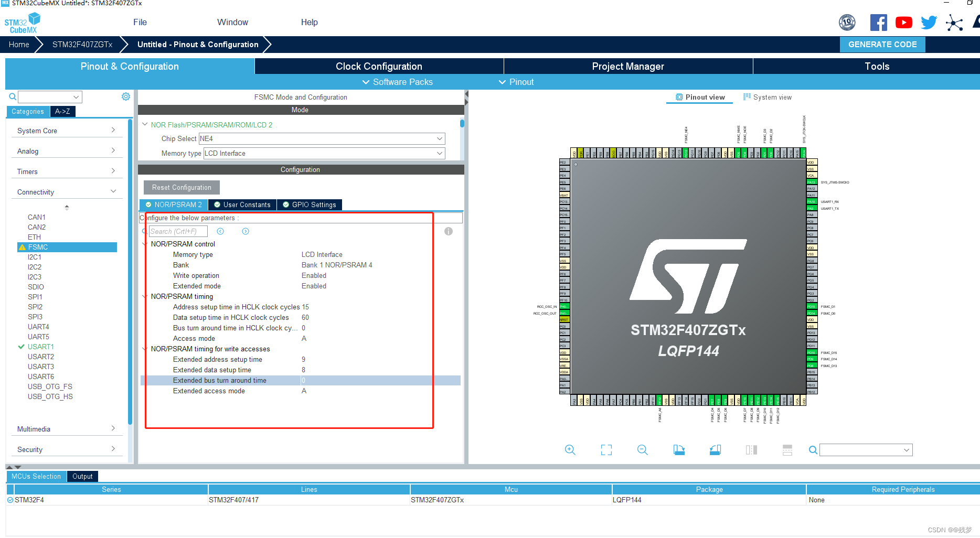Image resolution: width=980 pixels, height=538 pixels.
Task: Click the best-fit pinout zoom icon
Action: coord(606,450)
